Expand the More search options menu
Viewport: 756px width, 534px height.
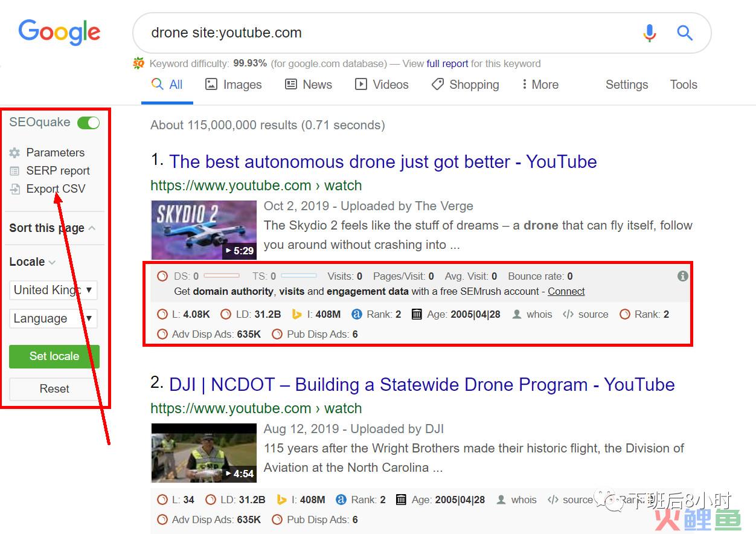point(540,85)
